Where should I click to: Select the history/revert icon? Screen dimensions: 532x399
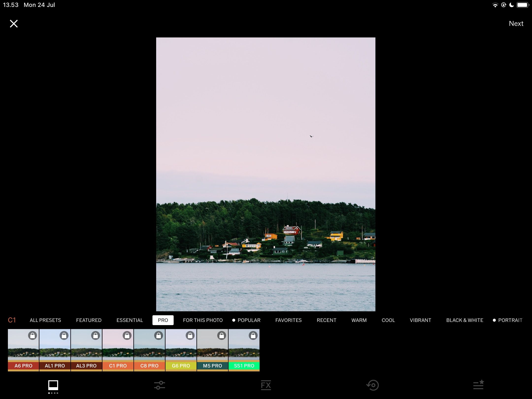(x=372, y=385)
